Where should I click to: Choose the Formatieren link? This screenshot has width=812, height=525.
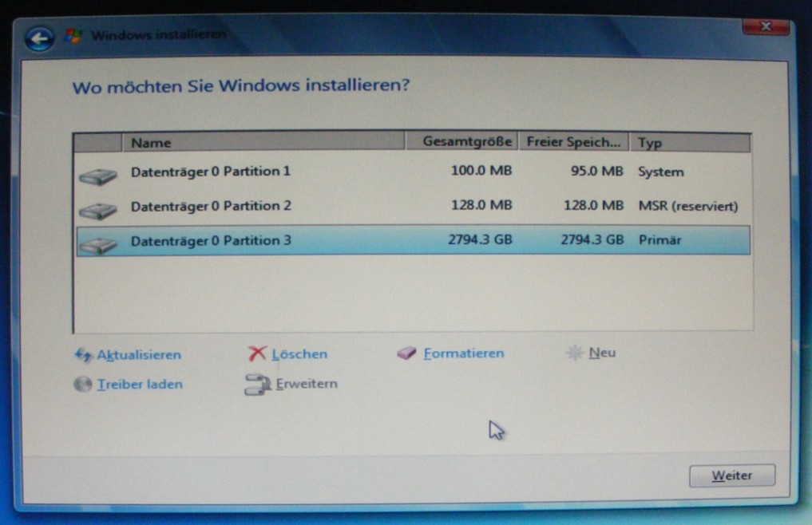pyautogui.click(x=463, y=353)
